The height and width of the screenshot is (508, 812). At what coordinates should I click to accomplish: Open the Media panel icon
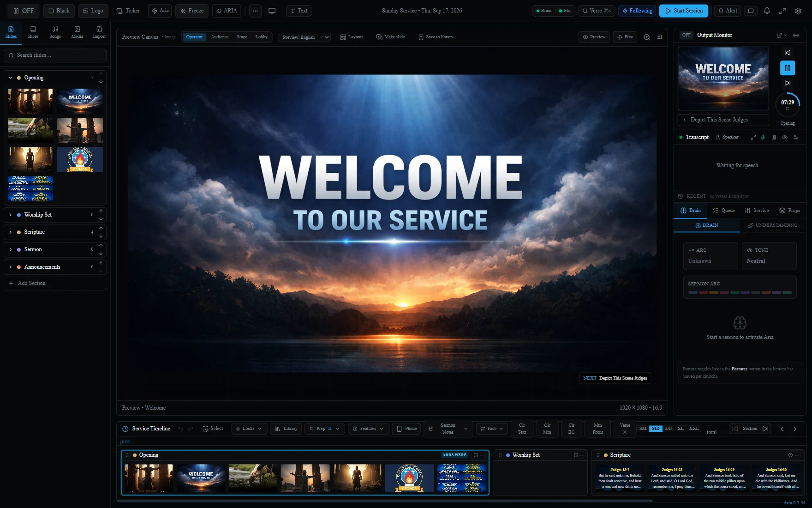[x=78, y=32]
